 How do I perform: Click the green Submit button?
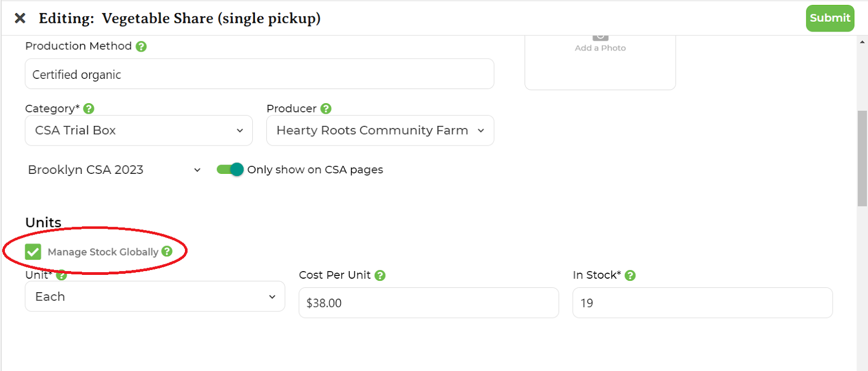pos(830,18)
